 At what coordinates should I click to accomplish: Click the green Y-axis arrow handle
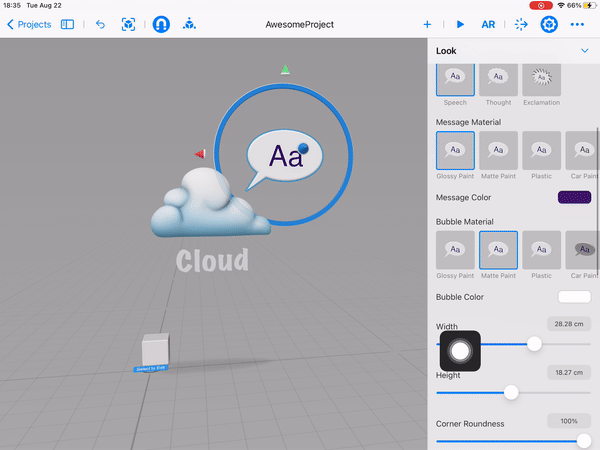[285, 70]
